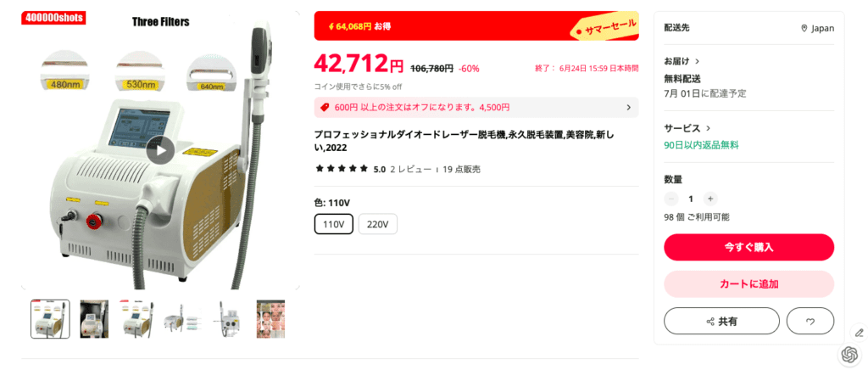The height and width of the screenshot is (370, 868).
Task: Expand the 4,500円 coupon offer arrow
Action: tap(628, 108)
